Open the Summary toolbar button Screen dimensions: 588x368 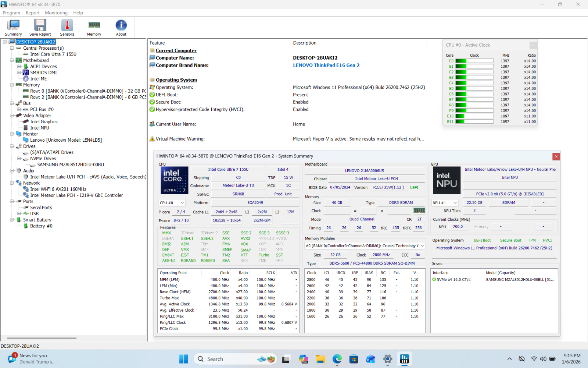click(x=13, y=28)
